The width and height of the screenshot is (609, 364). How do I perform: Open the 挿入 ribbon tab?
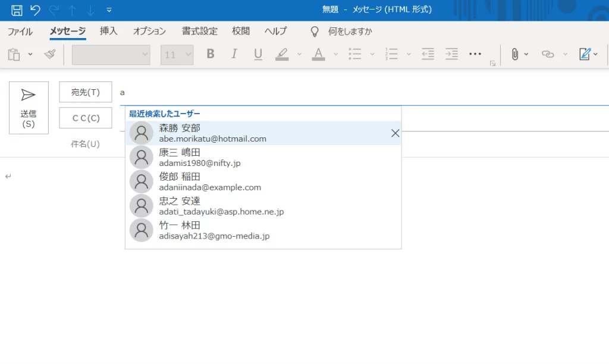109,31
